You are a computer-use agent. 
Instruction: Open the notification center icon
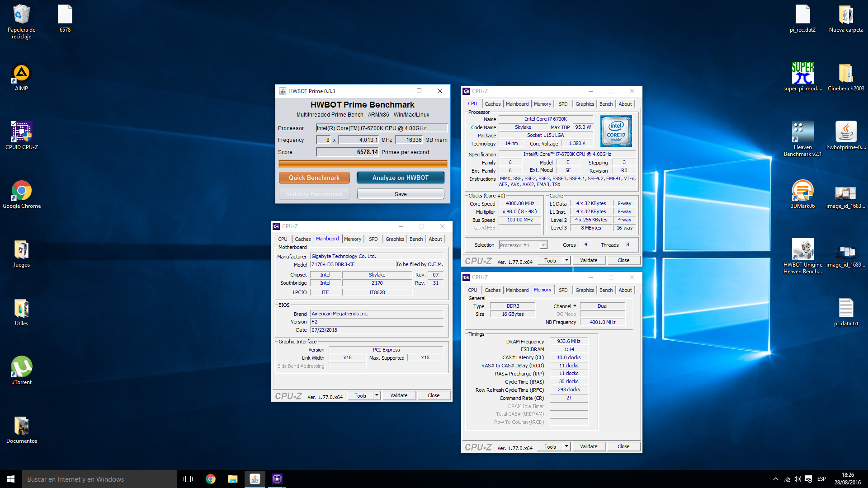pyautogui.click(x=808, y=479)
